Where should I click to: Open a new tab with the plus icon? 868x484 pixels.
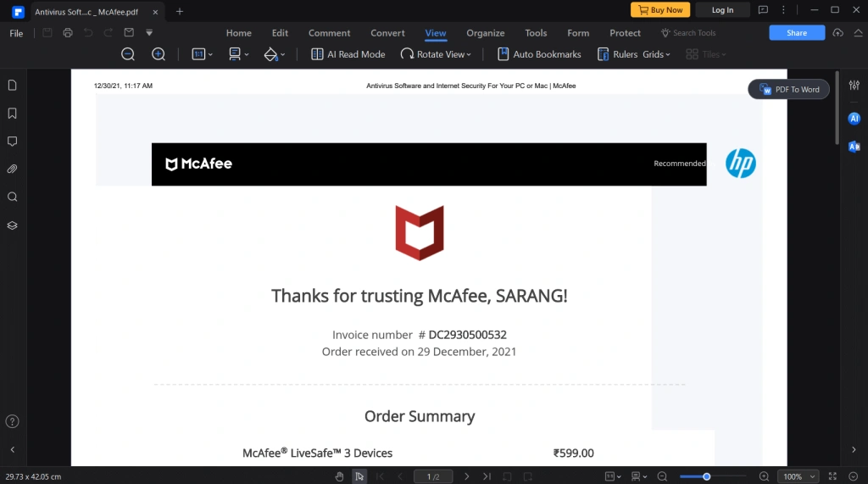pyautogui.click(x=180, y=11)
